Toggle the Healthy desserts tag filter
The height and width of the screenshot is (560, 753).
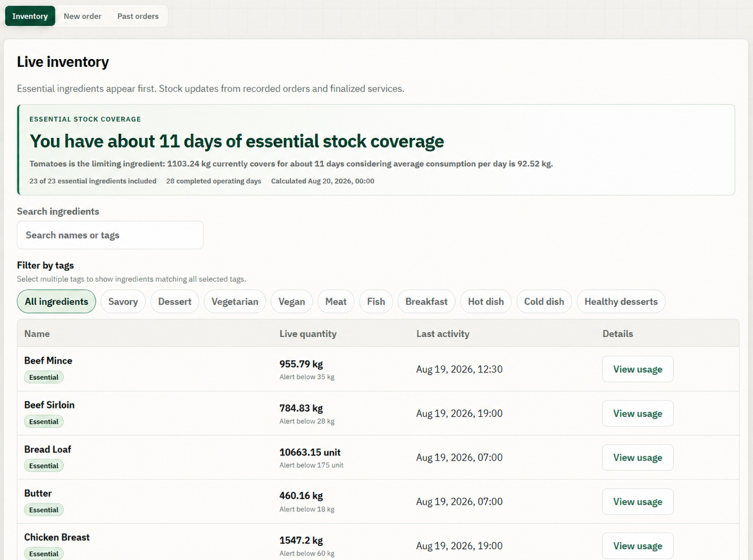621,302
